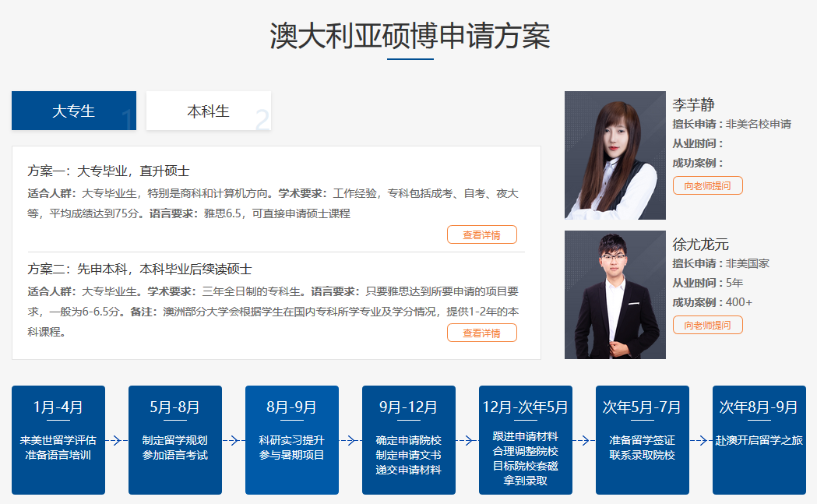Open 查看详情 for 方案一 大专毕业直升硕士
Viewport: 817px width, 504px height.
(x=482, y=234)
